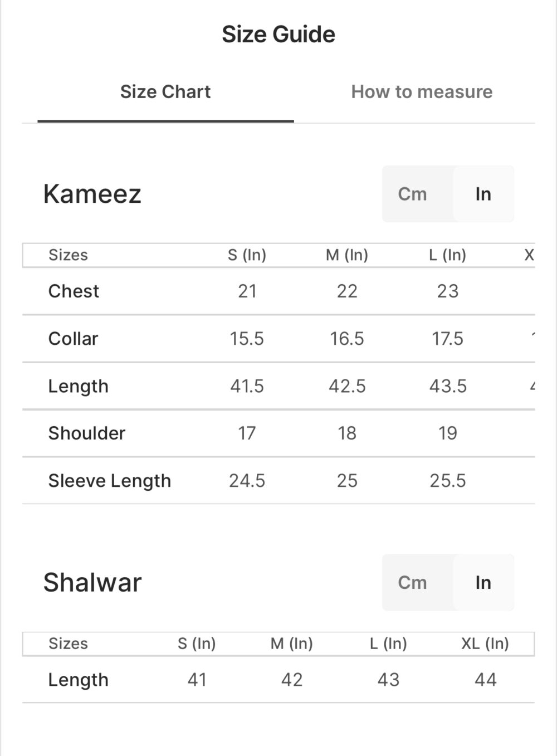Toggle Kameez units to Cm
The height and width of the screenshot is (756, 557).
pos(412,194)
